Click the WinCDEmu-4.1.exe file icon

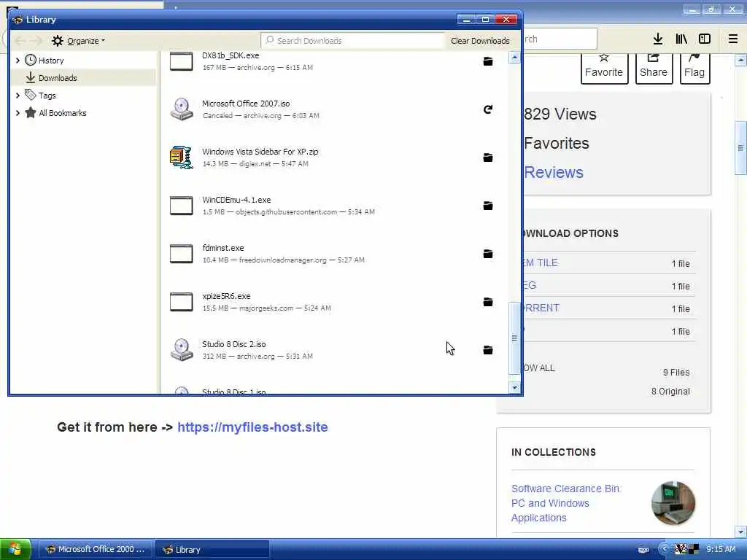[x=182, y=206]
